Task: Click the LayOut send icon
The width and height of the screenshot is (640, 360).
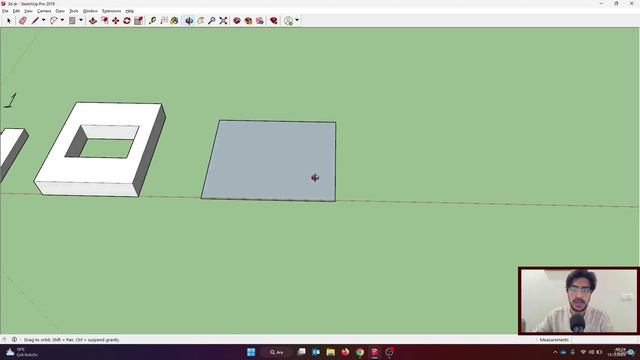Action: (260, 20)
